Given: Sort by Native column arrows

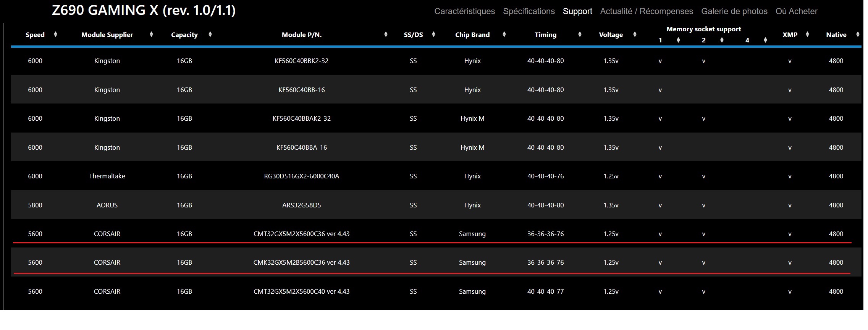Looking at the screenshot, I should 858,34.
